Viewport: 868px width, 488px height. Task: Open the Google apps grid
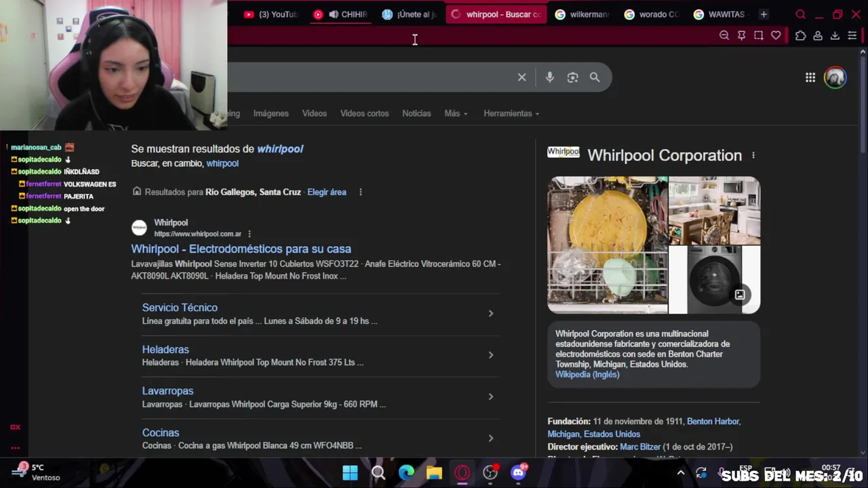tap(810, 77)
